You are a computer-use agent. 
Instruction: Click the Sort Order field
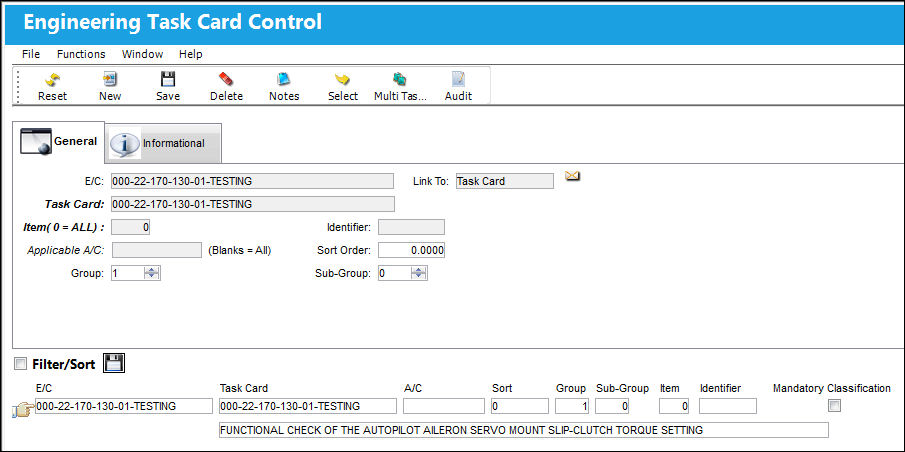pyautogui.click(x=412, y=251)
